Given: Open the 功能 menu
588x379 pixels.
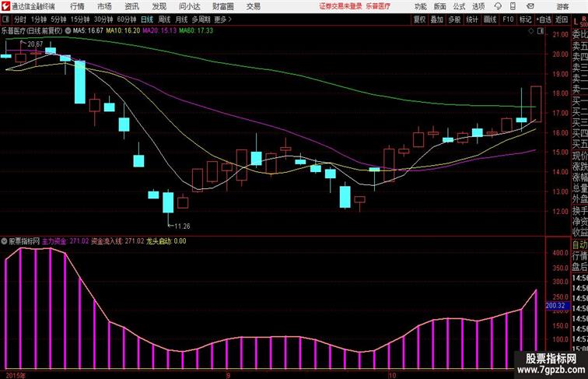Looking at the screenshot, I should pyautogui.click(x=420, y=6).
